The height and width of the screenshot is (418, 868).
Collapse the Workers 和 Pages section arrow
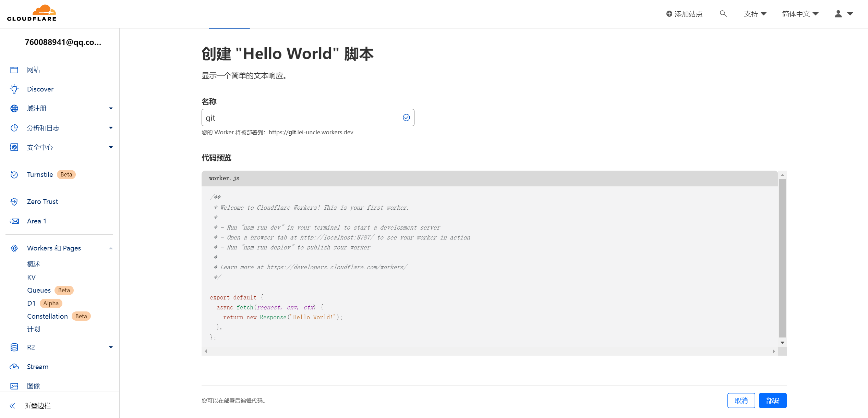[x=111, y=248]
